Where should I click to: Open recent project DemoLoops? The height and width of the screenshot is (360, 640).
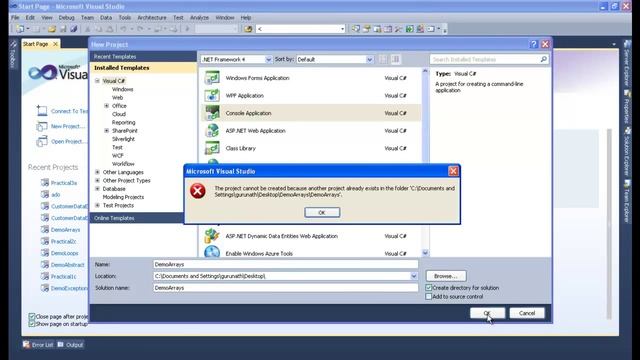click(64, 253)
